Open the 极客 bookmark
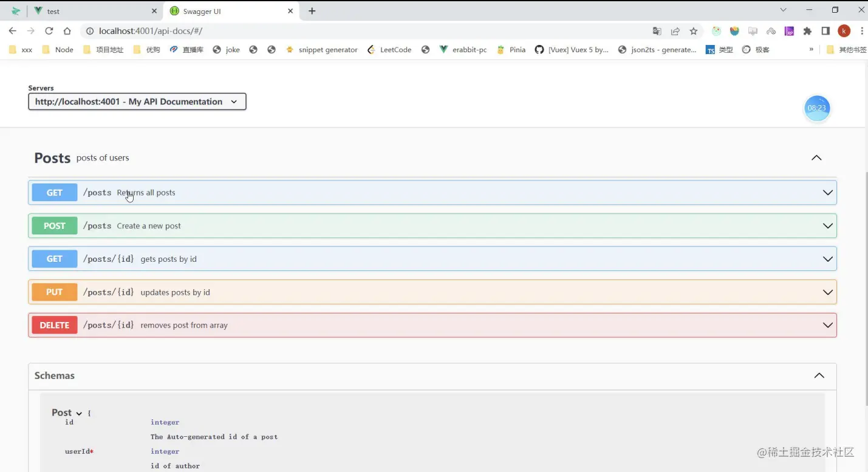 tap(756, 50)
